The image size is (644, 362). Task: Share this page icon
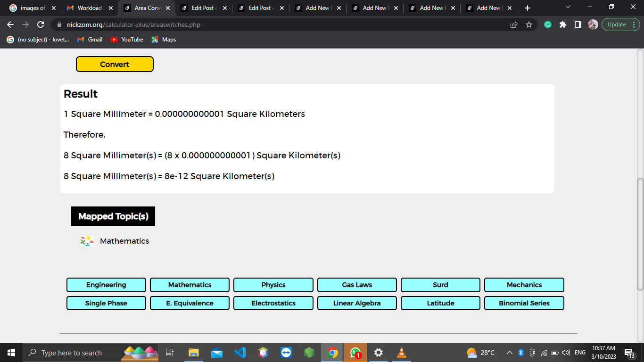(514, 25)
